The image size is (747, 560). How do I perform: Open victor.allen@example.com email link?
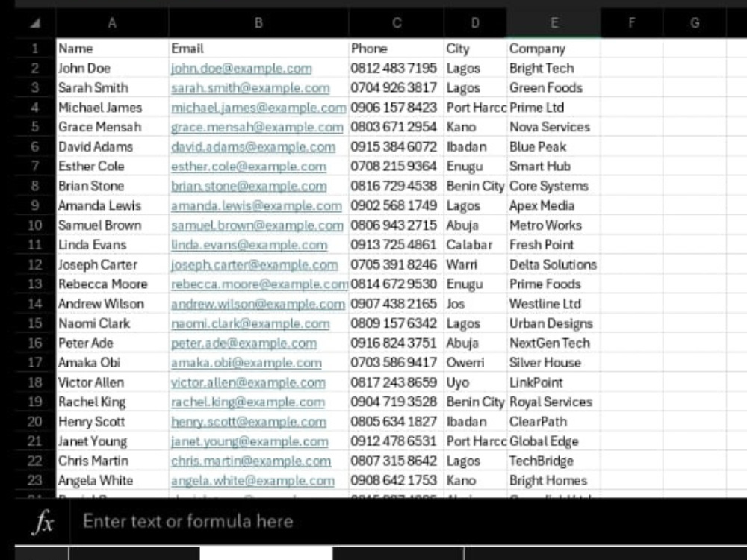(x=248, y=382)
